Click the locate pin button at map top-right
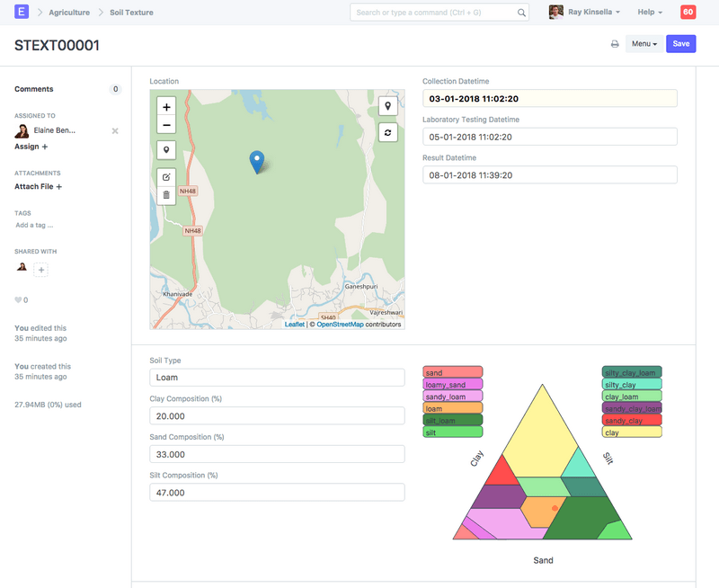Screen dimensions: 719x588 [x=388, y=106]
